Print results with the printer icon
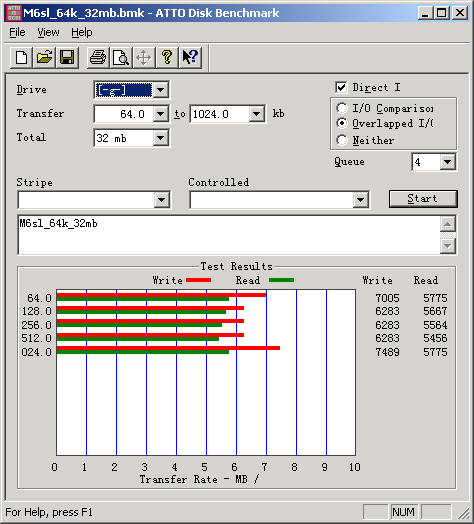This screenshot has height=524, width=474. click(x=98, y=58)
